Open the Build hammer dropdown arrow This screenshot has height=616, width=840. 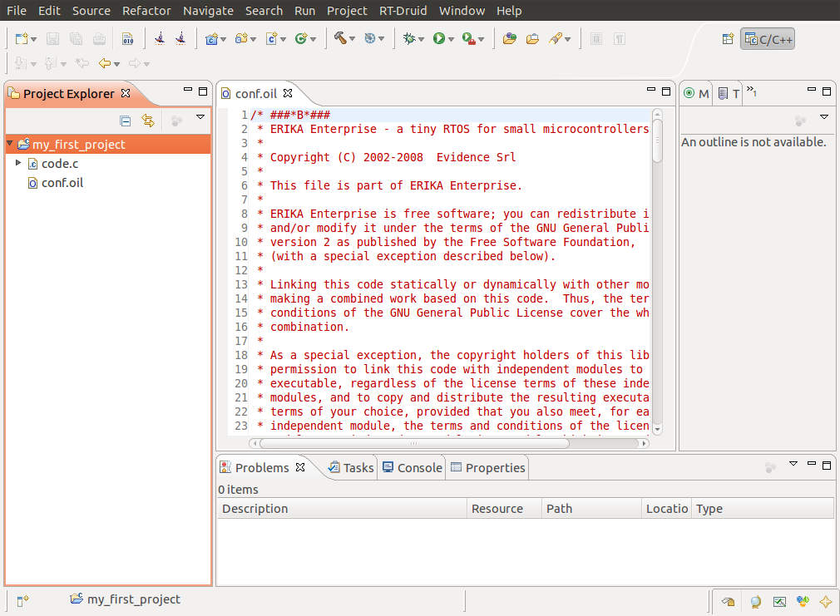tap(353, 38)
